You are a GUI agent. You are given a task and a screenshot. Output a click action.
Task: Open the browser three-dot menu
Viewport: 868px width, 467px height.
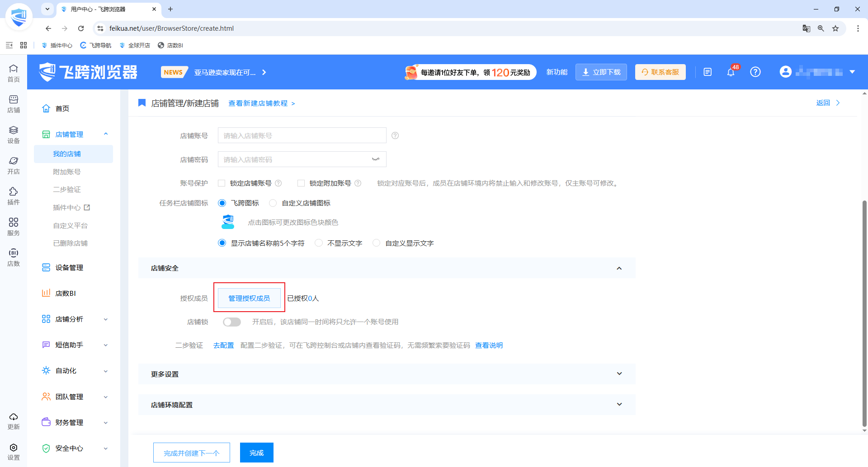click(x=858, y=28)
